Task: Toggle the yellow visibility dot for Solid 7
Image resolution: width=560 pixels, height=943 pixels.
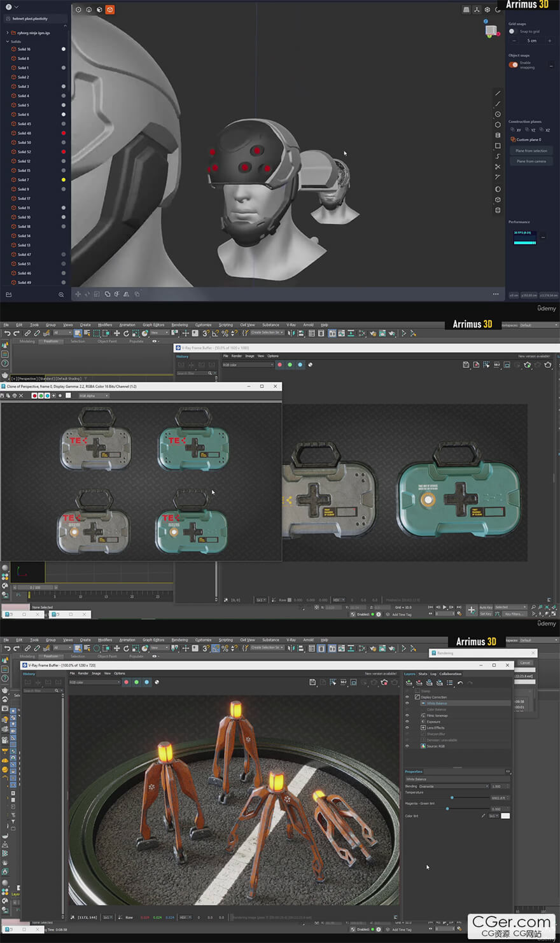Action: [x=64, y=180]
